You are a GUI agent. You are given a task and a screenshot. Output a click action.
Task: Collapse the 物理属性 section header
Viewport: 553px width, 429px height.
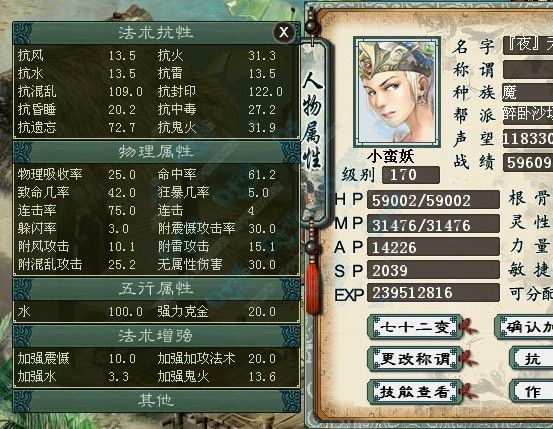(156, 152)
